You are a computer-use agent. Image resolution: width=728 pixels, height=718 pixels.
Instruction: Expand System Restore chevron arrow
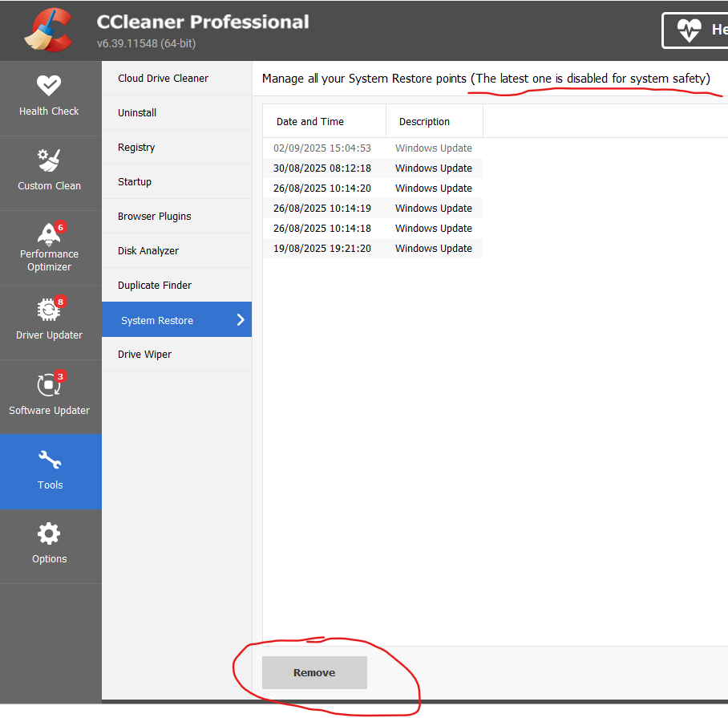(x=241, y=320)
